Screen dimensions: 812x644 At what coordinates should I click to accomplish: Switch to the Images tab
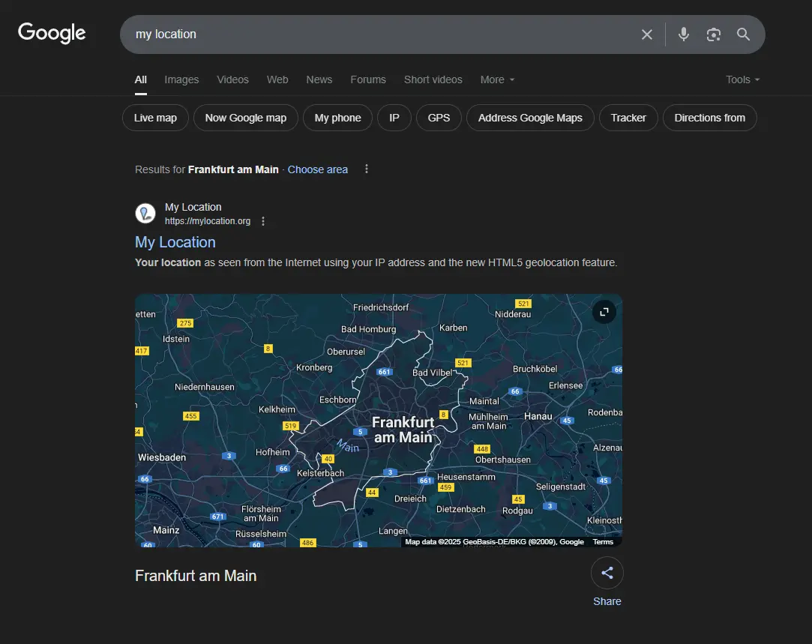pos(181,79)
